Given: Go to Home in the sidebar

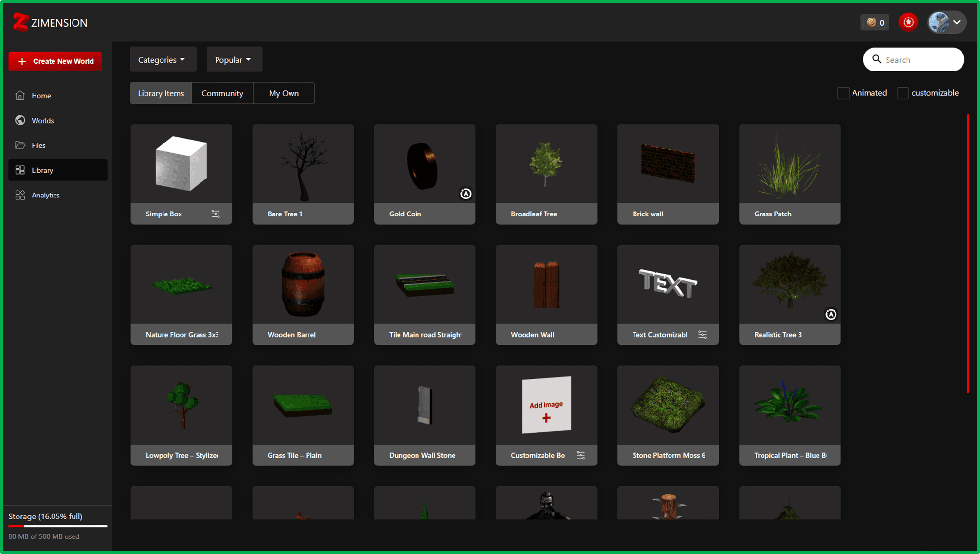Looking at the screenshot, I should [x=58, y=95].
